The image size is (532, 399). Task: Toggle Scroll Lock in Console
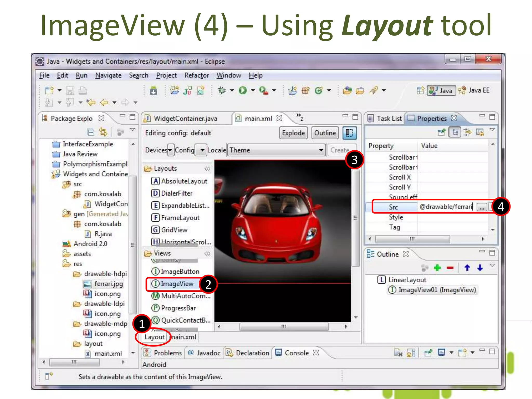click(411, 353)
